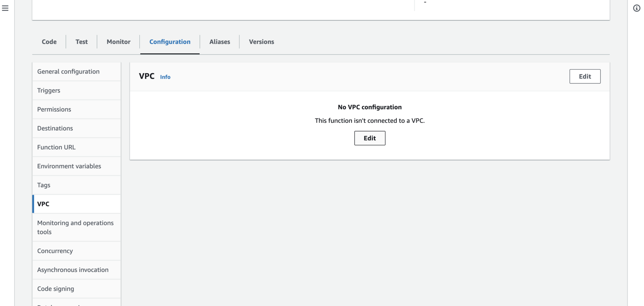Click the info icon in the top-right corner

pos(637,8)
